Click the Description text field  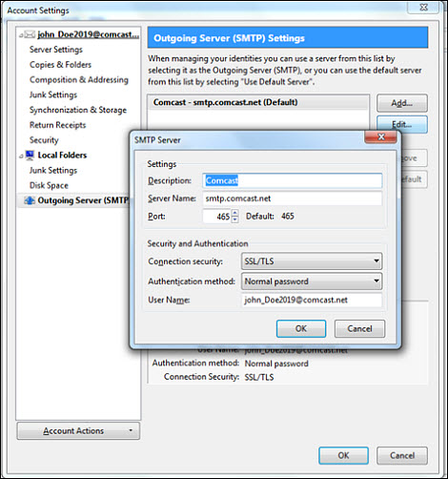293,180
